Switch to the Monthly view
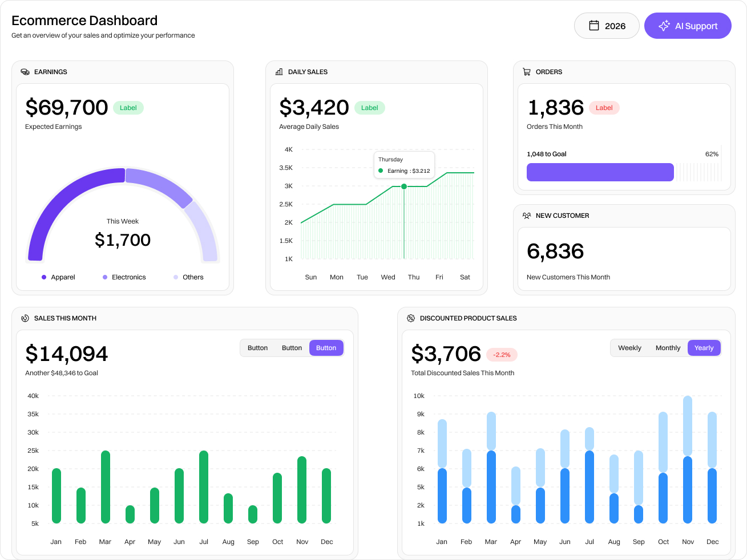The height and width of the screenshot is (560, 747). tap(668, 348)
